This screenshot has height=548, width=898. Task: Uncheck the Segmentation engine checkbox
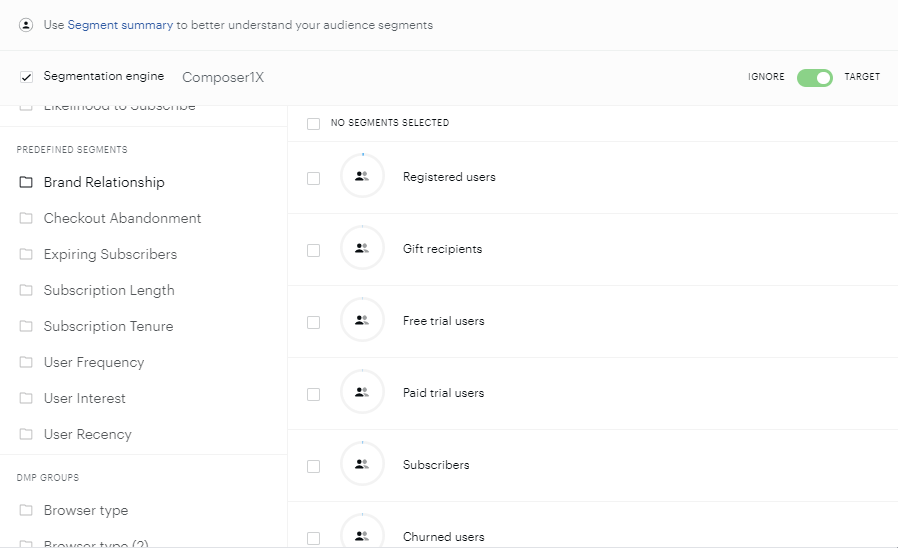coord(26,77)
